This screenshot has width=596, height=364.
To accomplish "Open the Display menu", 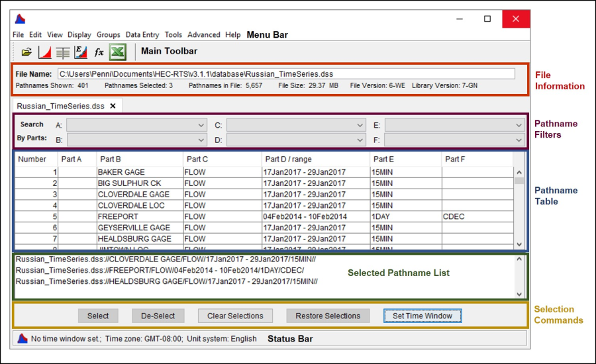I will (79, 34).
